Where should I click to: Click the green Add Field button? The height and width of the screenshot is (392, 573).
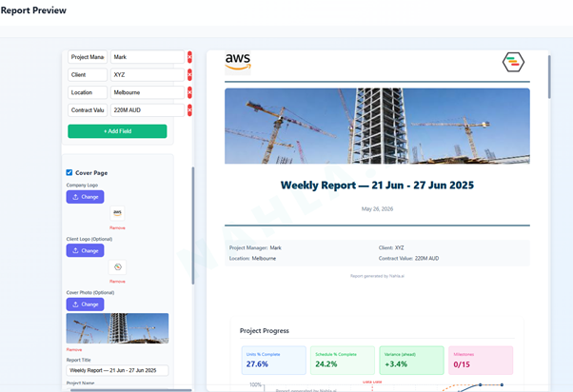pyautogui.click(x=117, y=131)
